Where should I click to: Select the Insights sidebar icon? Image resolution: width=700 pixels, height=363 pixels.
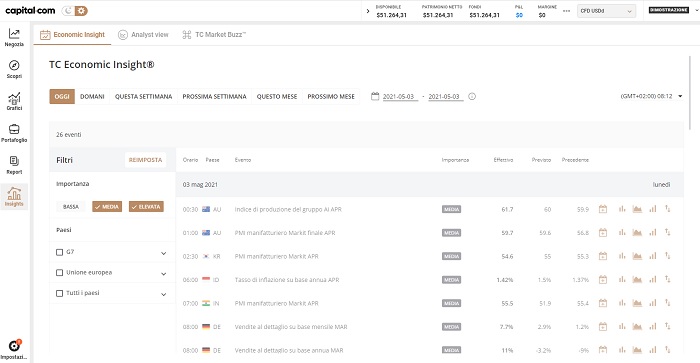[x=14, y=196]
